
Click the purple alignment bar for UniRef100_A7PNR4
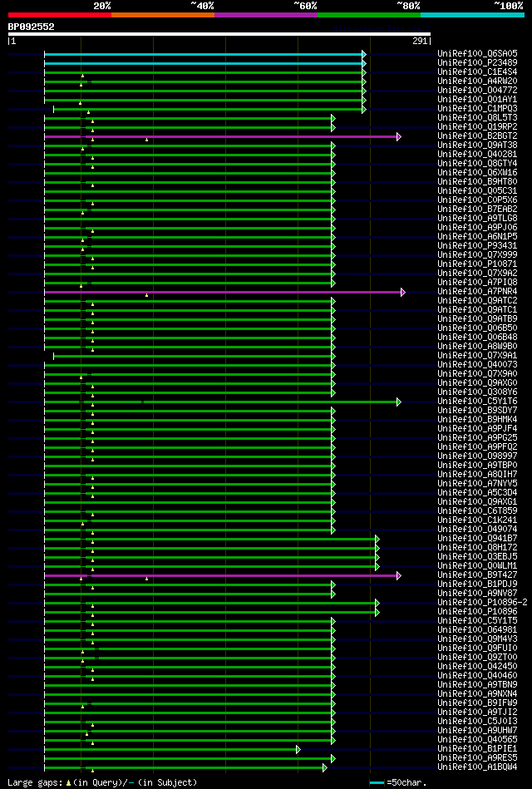click(x=224, y=292)
